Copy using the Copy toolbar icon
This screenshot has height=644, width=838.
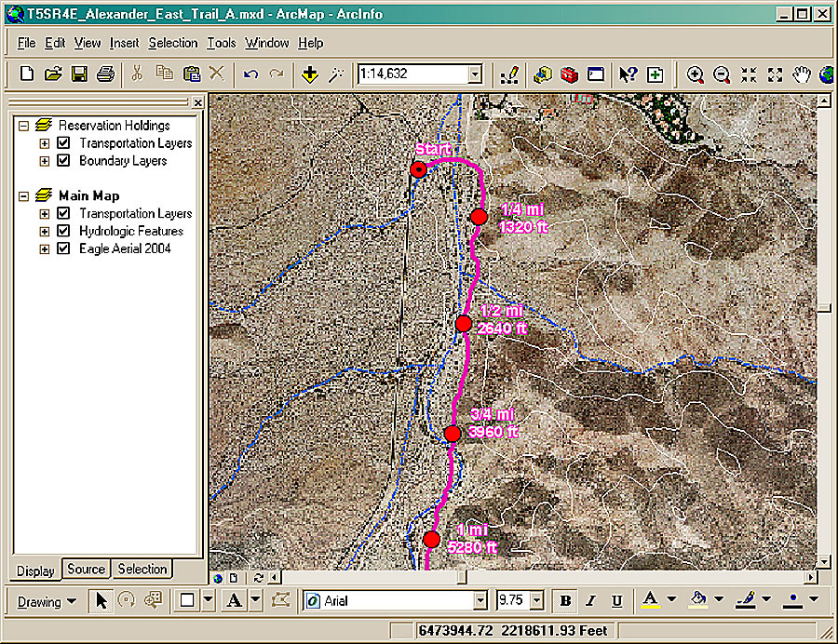[x=164, y=74]
